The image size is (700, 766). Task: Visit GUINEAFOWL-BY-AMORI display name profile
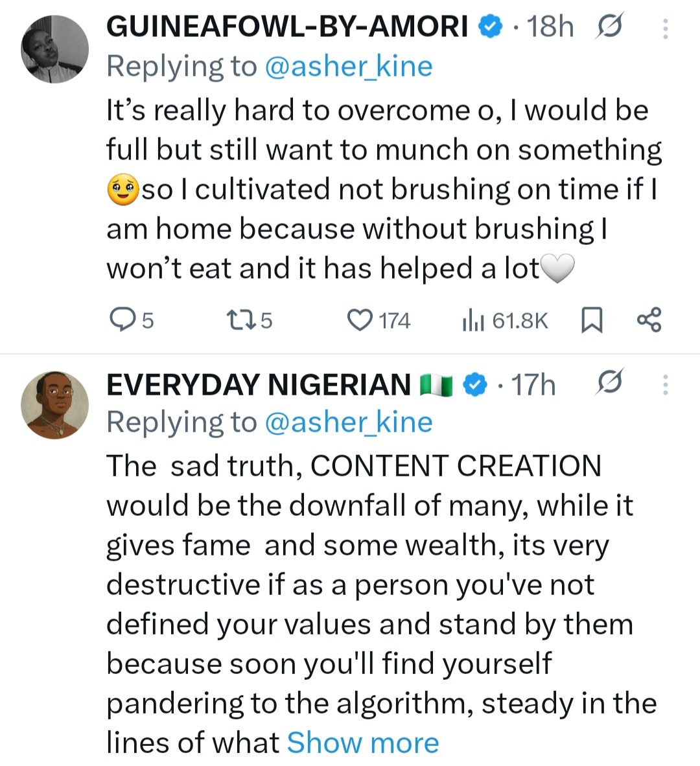tap(286, 27)
